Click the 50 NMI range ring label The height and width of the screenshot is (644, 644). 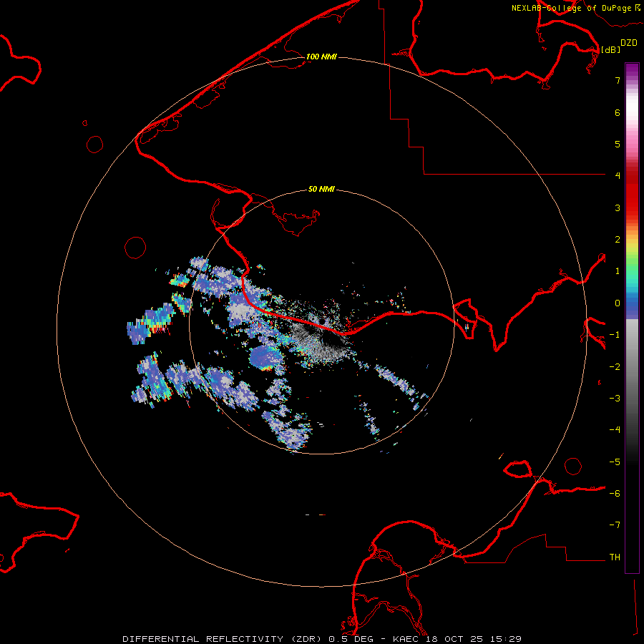321,189
